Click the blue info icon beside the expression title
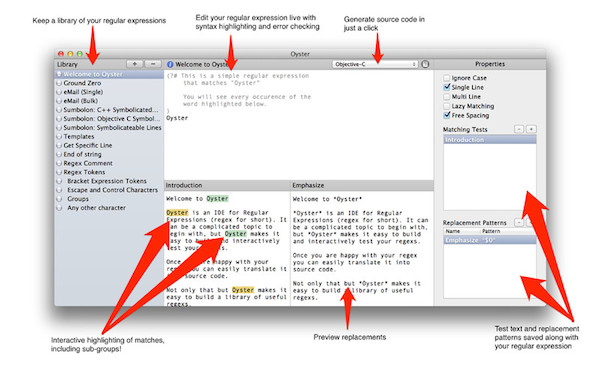 click(x=170, y=64)
